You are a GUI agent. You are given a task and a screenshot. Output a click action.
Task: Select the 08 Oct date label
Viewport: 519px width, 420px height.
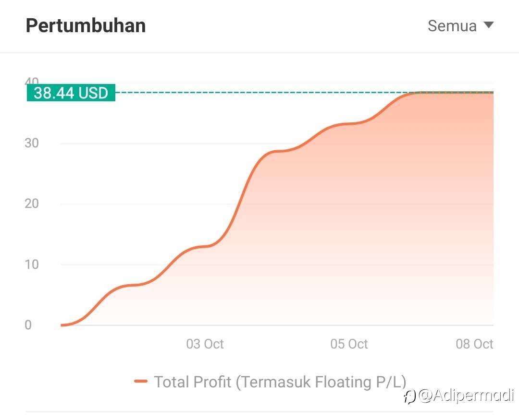474,344
